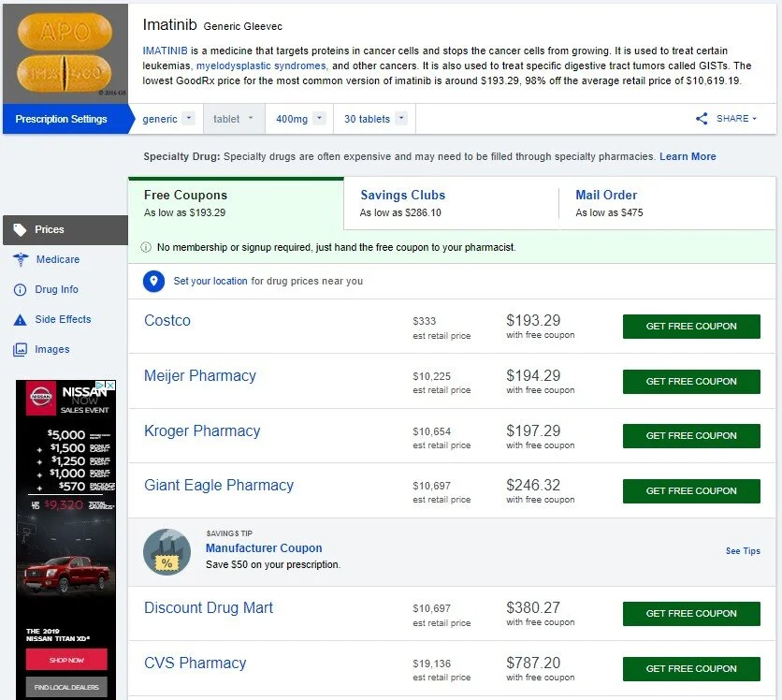Click the Giant Eagle Pharmacy link
Viewport: 782px width, 700px height.
(219, 485)
